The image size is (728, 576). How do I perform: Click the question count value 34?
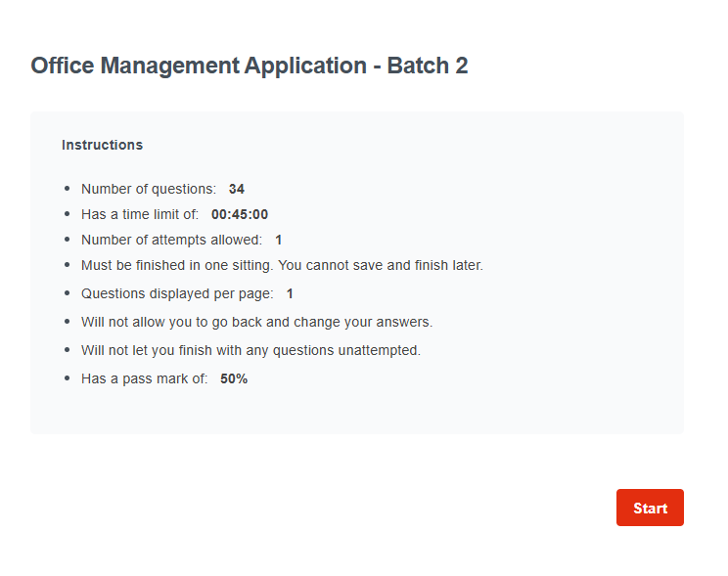click(x=237, y=189)
